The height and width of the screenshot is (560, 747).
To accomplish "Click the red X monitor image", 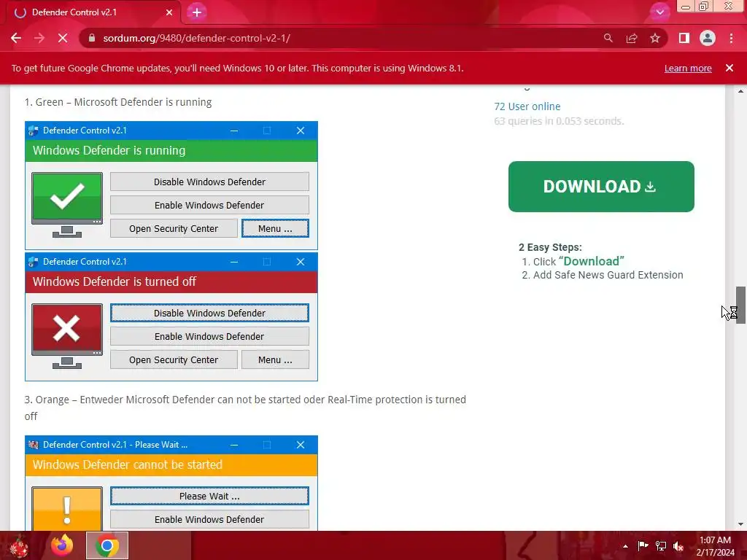I will tap(67, 336).
